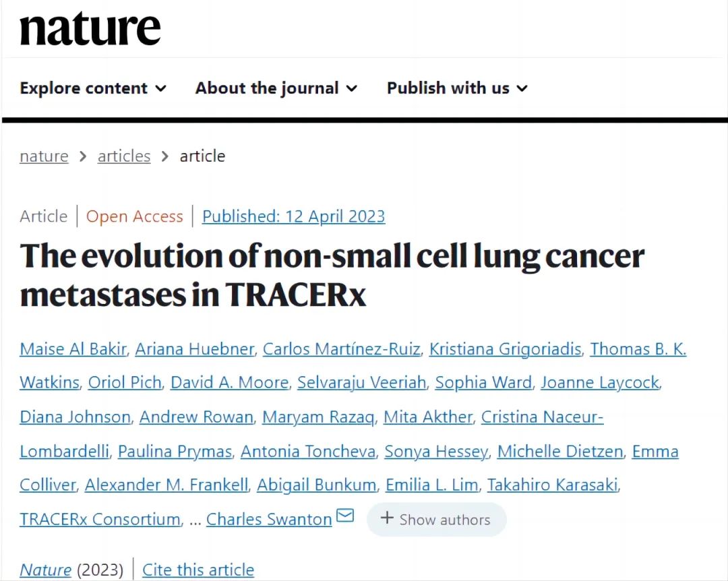Open the articles breadcrumb link
The image size is (728, 581).
[124, 156]
